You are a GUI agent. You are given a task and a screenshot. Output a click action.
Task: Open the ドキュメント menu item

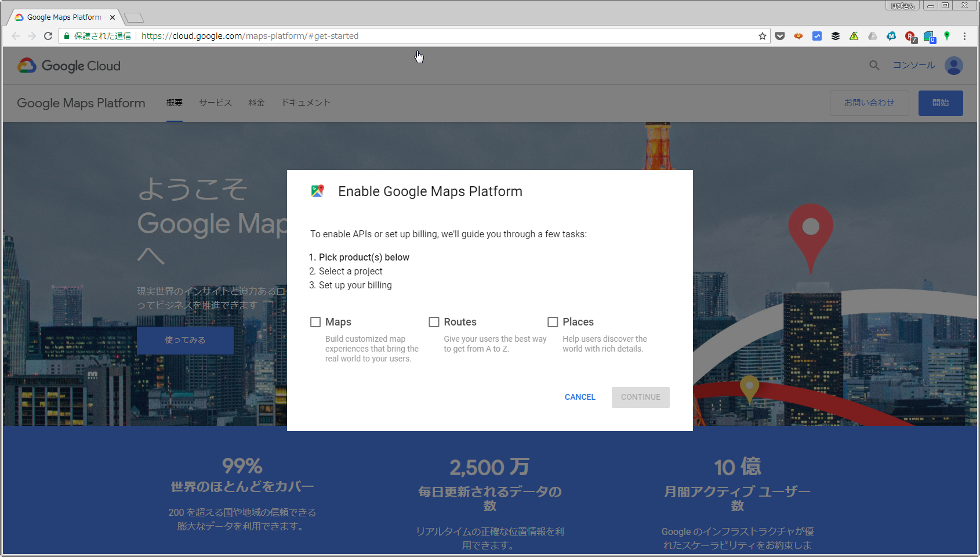pos(306,103)
